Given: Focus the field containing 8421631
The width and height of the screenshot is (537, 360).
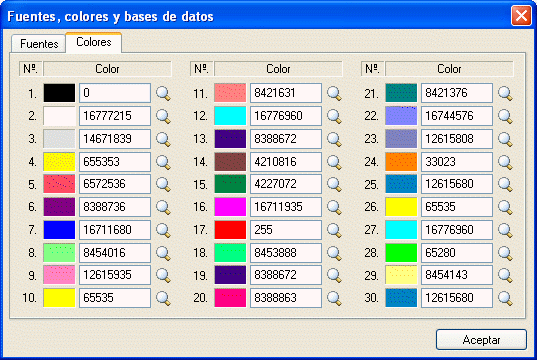Looking at the screenshot, I should (x=286, y=93).
